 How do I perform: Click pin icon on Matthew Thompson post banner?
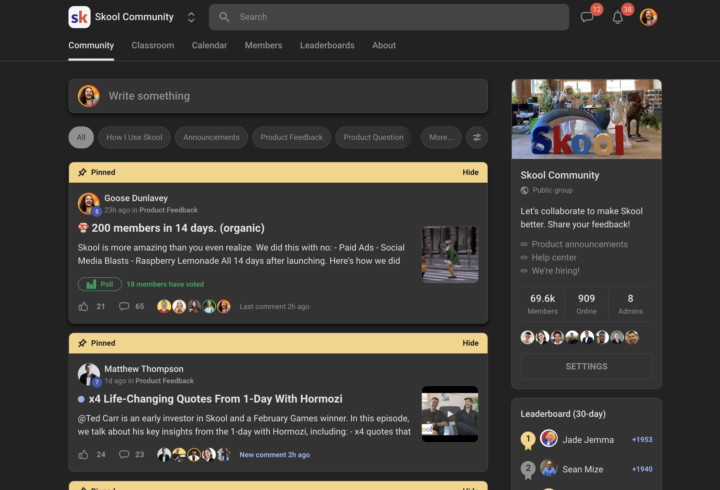pyautogui.click(x=82, y=343)
